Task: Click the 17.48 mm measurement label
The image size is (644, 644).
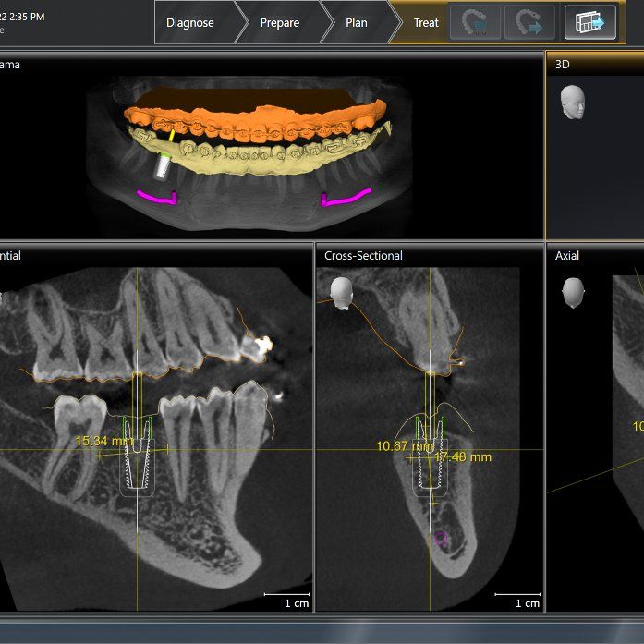Action: [x=463, y=456]
